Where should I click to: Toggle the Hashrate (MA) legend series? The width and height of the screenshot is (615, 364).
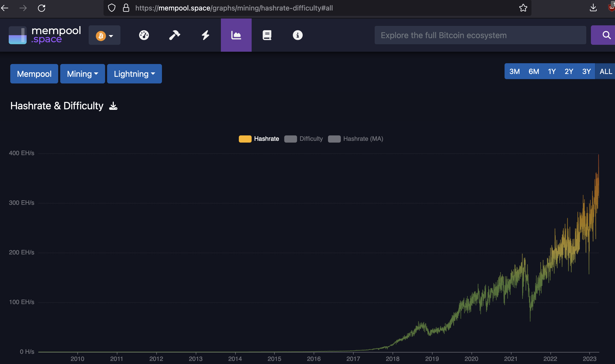[356, 139]
